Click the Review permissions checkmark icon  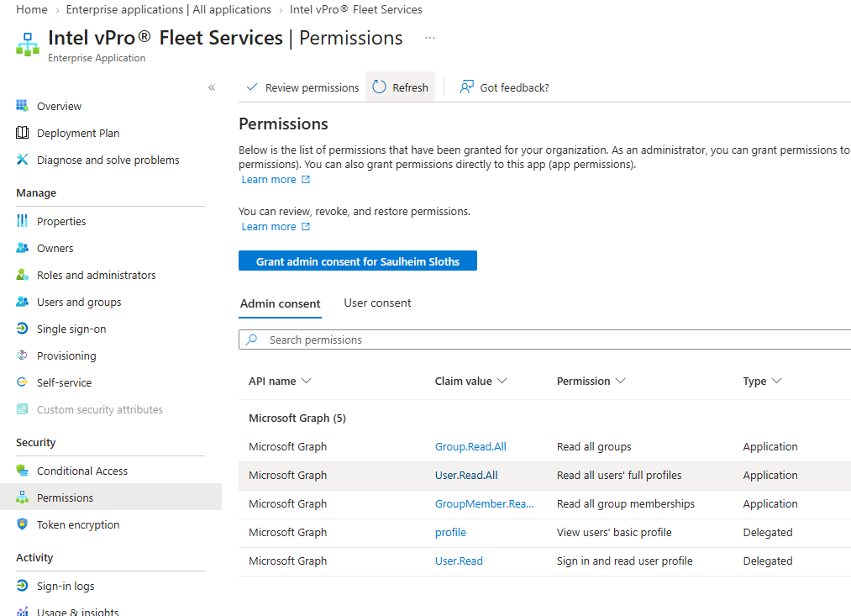point(252,87)
